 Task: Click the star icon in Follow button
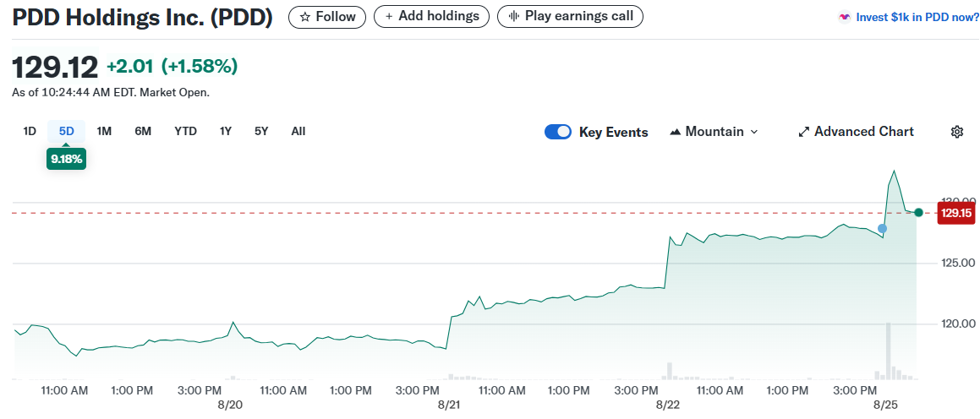pyautogui.click(x=305, y=17)
